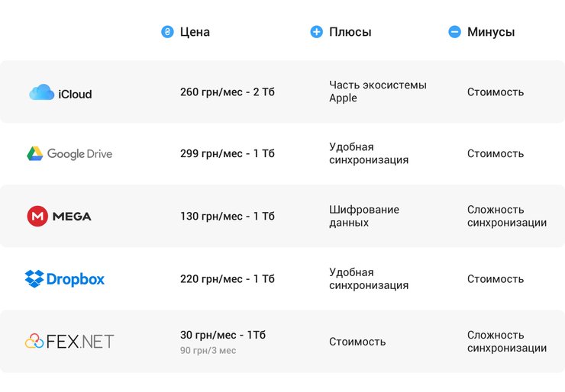Click Google Drive price 299 грн/мес

pyautogui.click(x=227, y=154)
